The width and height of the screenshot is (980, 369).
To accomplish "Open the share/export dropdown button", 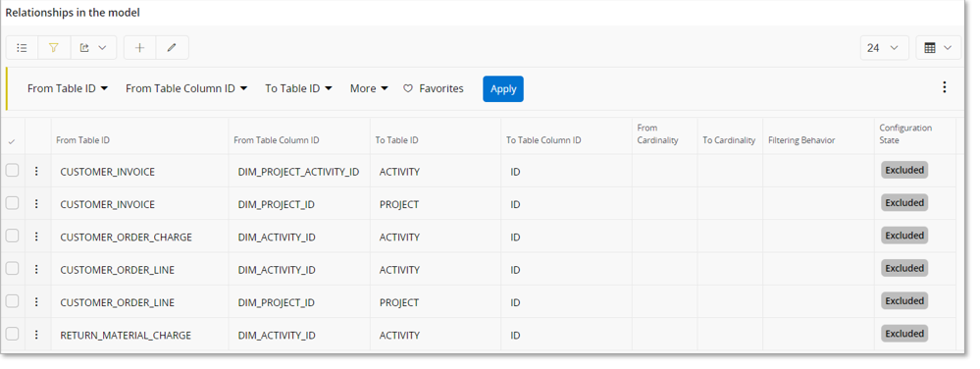I will click(93, 47).
